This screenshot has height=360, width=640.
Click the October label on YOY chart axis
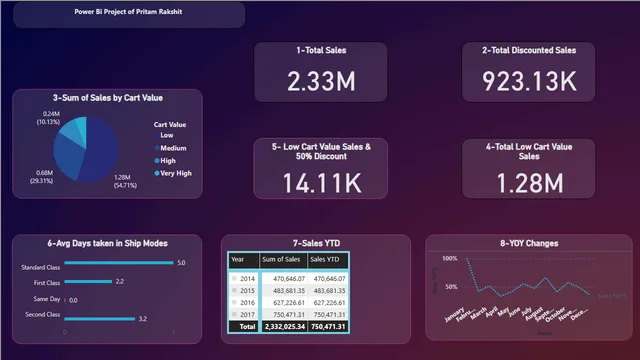[x=555, y=315]
